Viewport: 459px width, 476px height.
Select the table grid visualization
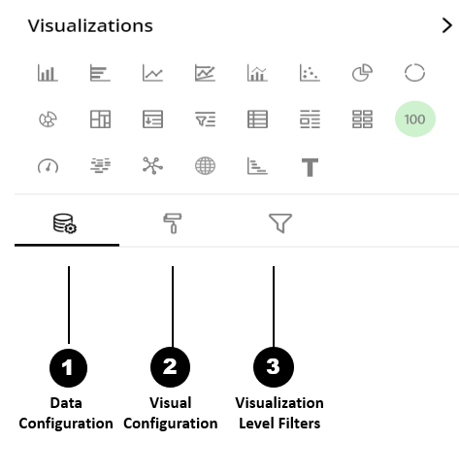click(x=257, y=119)
